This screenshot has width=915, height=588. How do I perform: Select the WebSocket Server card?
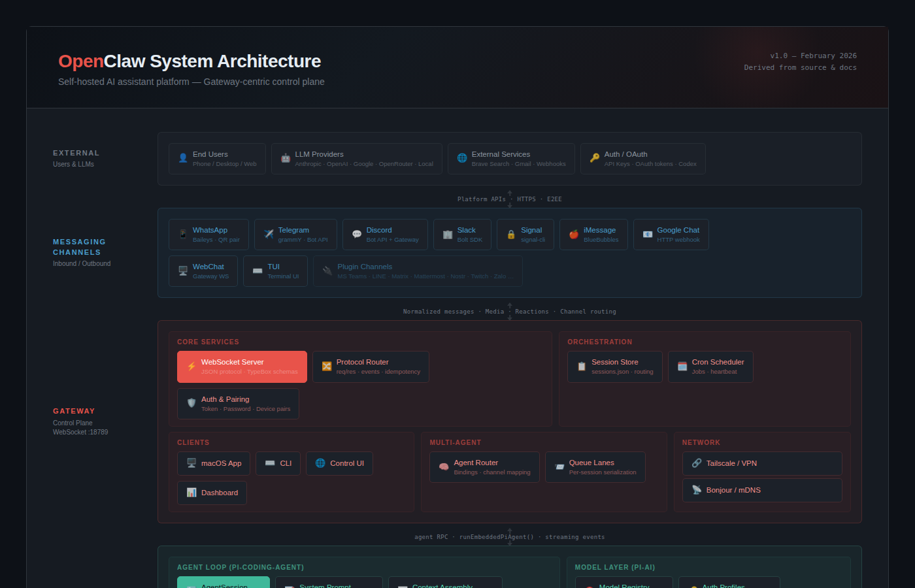point(242,367)
